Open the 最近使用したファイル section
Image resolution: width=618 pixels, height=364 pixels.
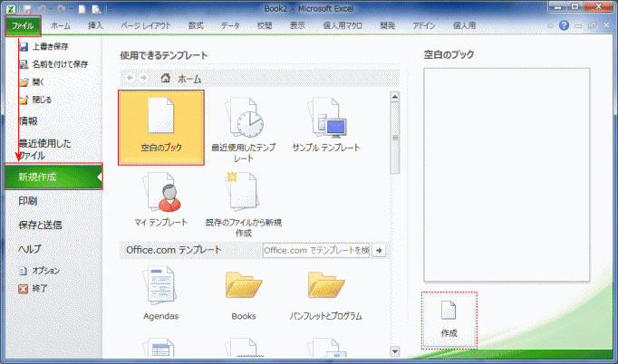[45, 149]
